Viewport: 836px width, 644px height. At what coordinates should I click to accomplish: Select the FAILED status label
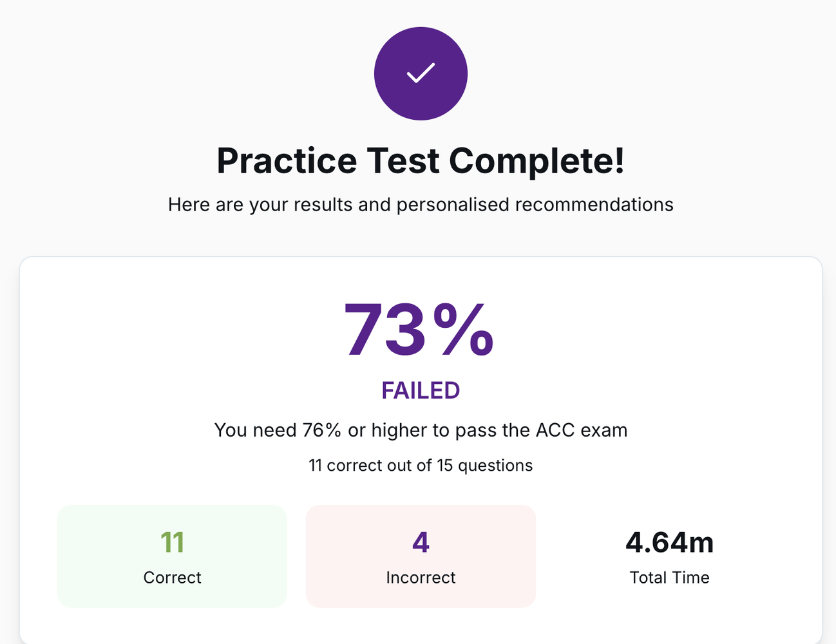tap(421, 390)
